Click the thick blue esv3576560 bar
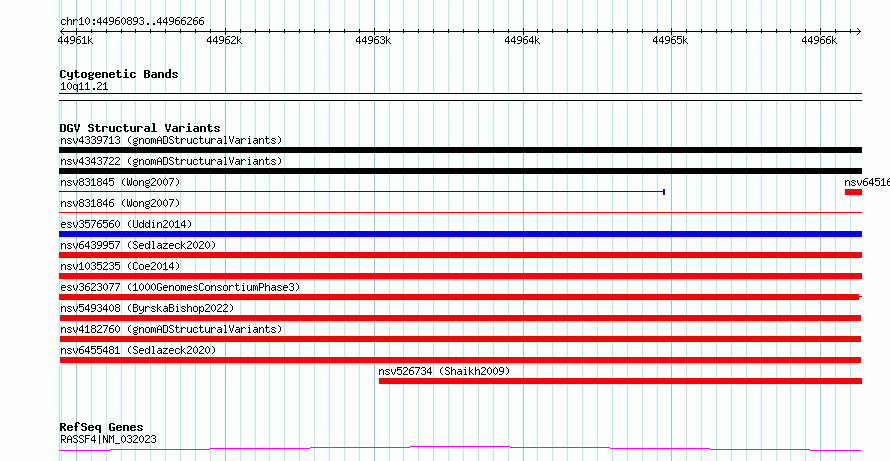 pyautogui.click(x=460, y=234)
